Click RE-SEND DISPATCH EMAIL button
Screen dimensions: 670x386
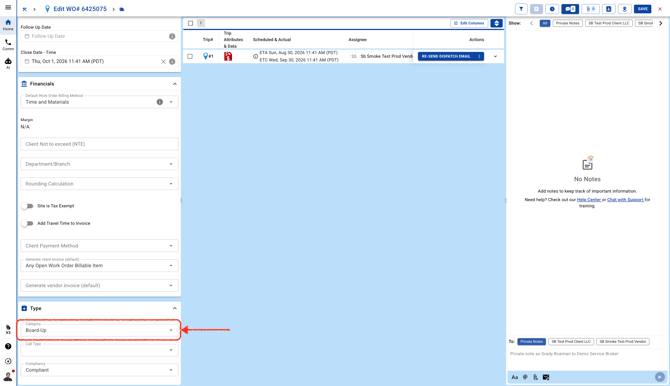point(446,56)
